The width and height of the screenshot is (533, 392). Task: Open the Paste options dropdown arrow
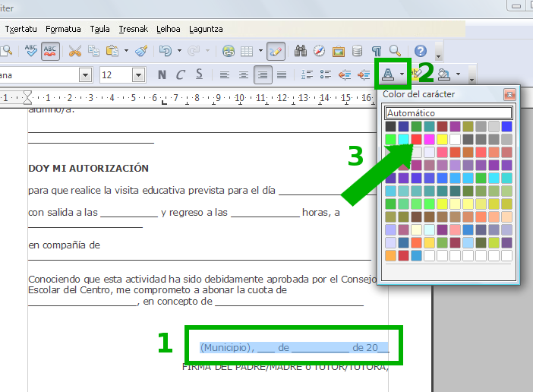(126, 51)
